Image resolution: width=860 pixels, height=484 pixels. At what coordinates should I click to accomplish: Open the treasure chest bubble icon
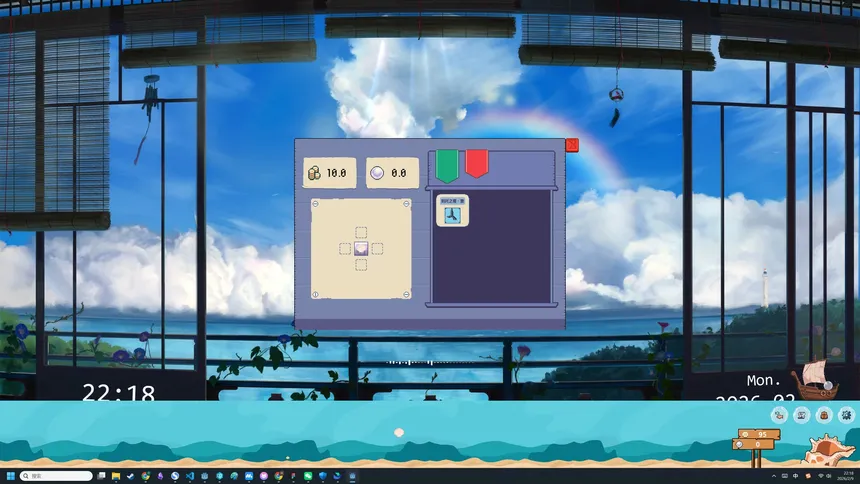pos(801,415)
